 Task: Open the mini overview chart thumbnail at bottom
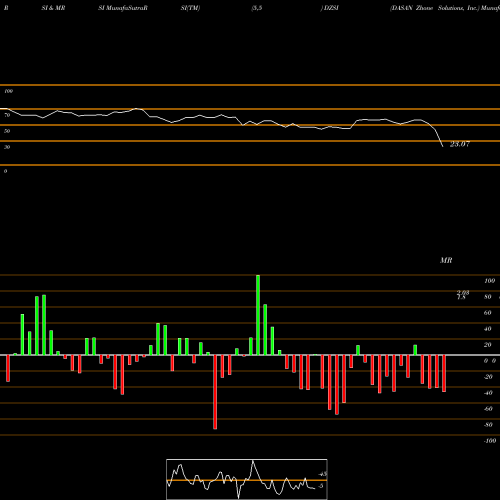(x=247, y=479)
